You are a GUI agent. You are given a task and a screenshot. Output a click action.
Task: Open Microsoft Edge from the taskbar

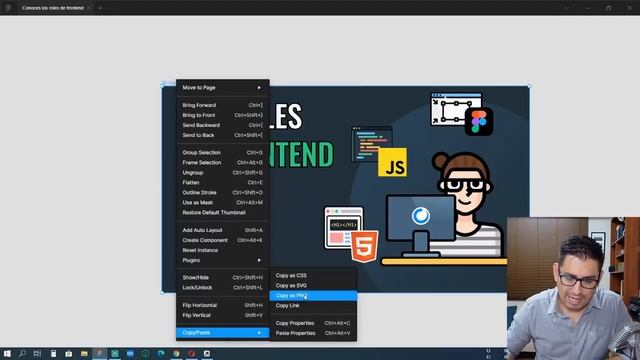[x=161, y=353]
